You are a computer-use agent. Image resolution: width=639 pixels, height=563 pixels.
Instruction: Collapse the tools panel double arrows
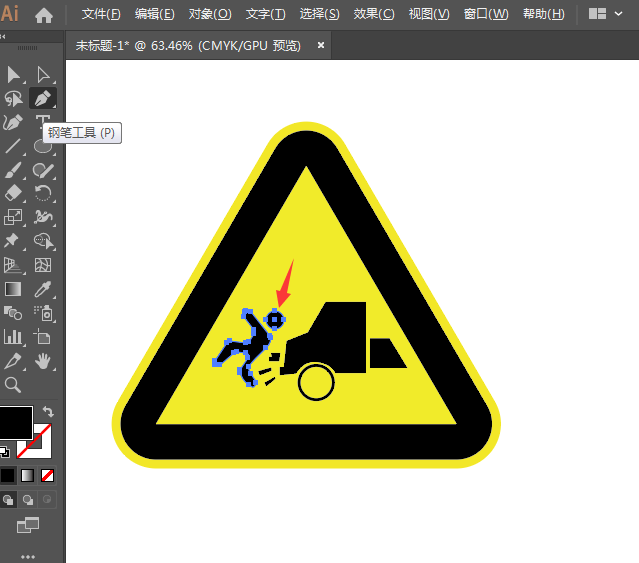[x=3, y=37]
